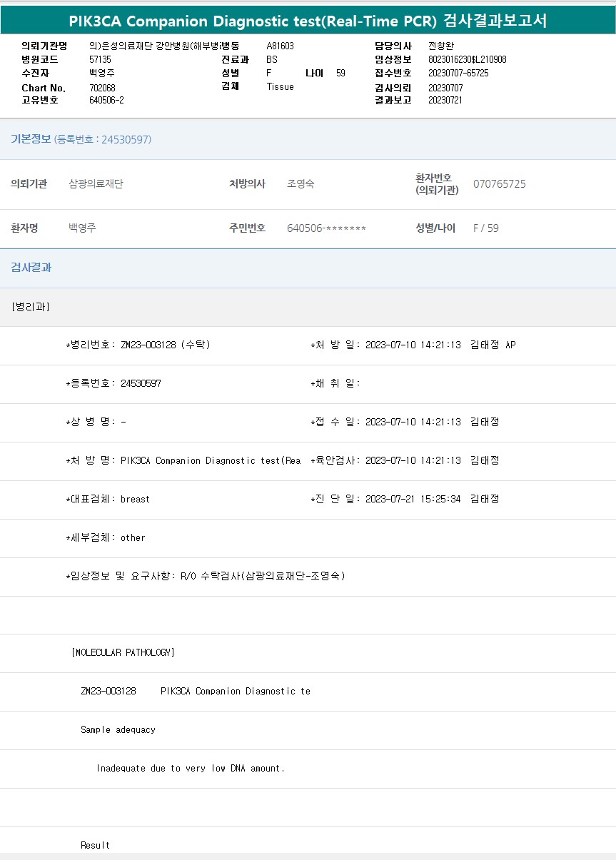616x860 pixels.
Task: Select reception number 20230707-65725
Action: (458, 73)
